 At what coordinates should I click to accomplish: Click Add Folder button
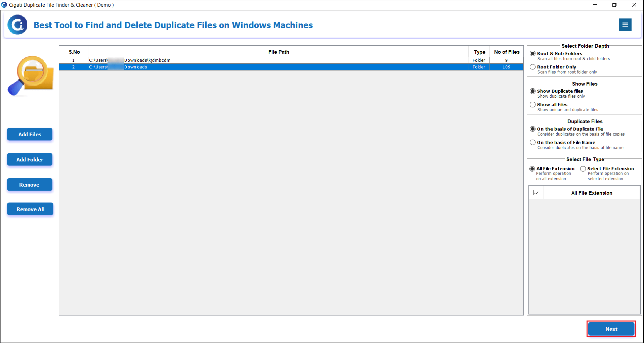[30, 159]
